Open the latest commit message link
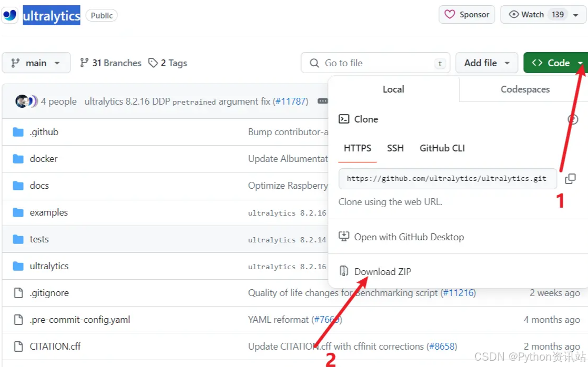Screen dimensions: 588x367 [x=177, y=101]
